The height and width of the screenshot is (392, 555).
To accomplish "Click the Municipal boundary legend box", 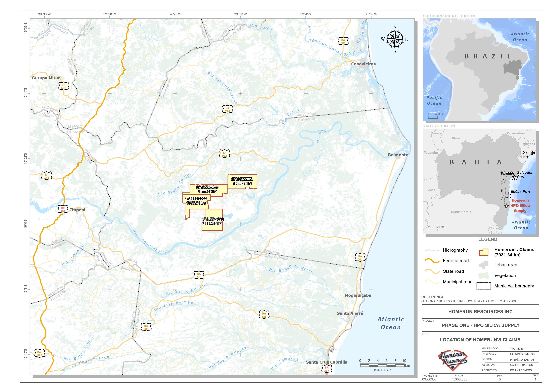I will pyautogui.click(x=483, y=286).
